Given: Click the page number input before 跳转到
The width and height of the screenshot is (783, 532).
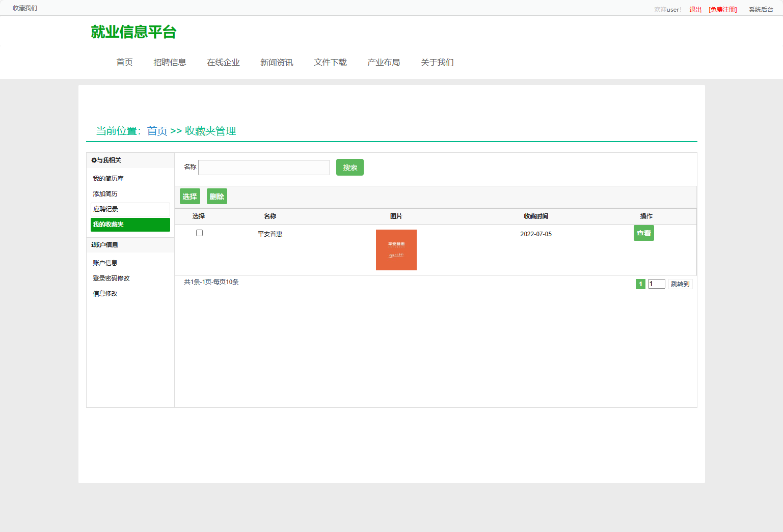Looking at the screenshot, I should tap(656, 284).
